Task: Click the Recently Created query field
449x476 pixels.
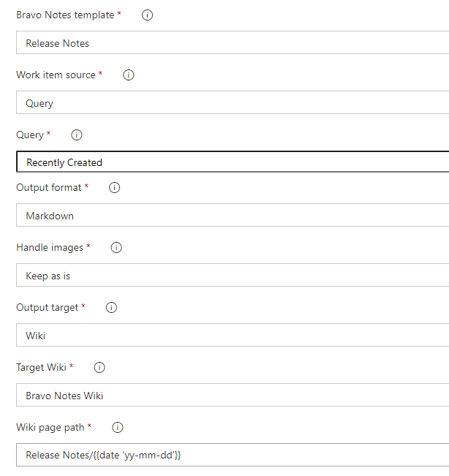Action: 233,162
